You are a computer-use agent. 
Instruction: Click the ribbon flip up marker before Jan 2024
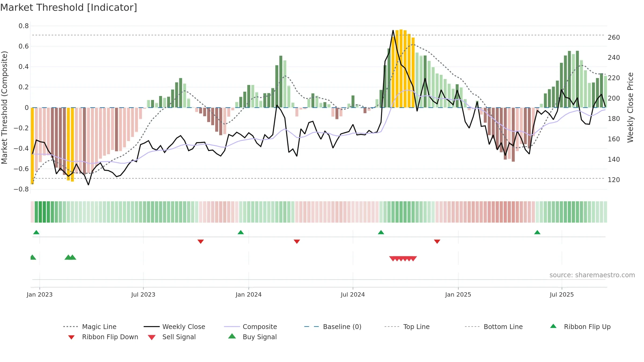[241, 232]
